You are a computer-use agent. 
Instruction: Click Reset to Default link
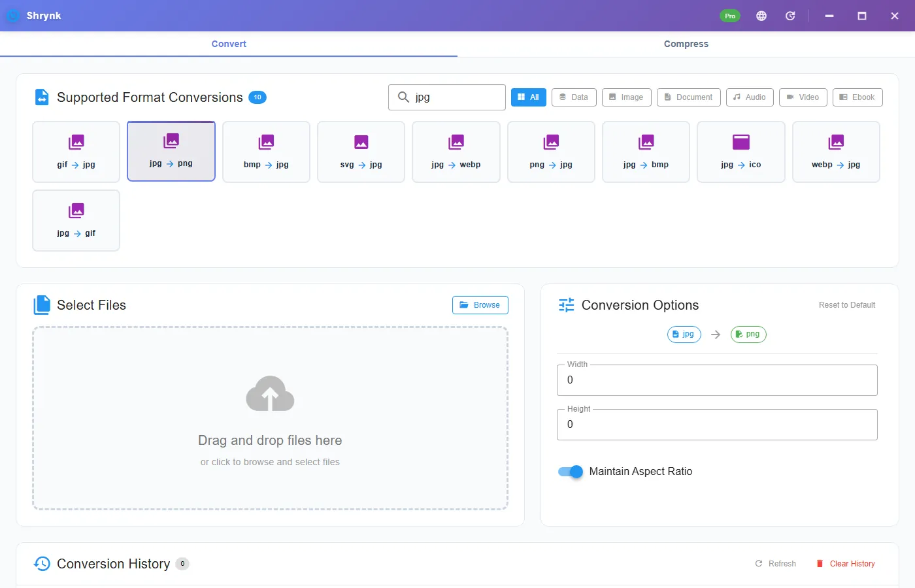(847, 305)
